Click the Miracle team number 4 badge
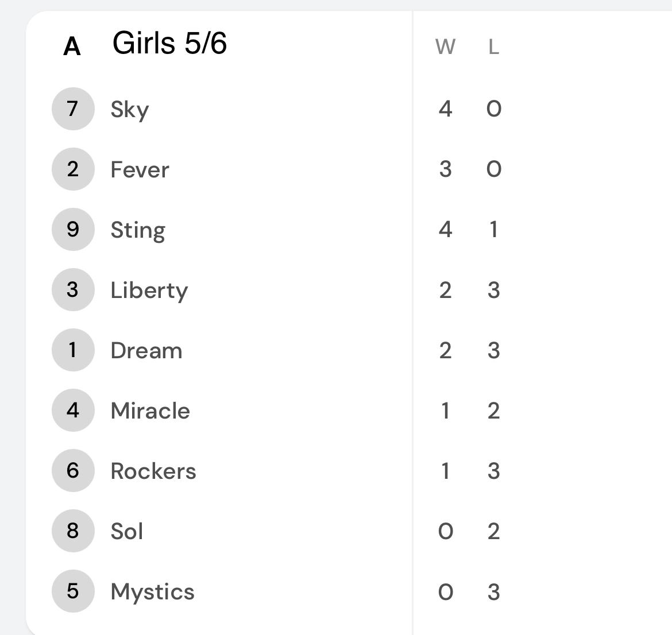Screen dimensions: 672x635 [73, 410]
